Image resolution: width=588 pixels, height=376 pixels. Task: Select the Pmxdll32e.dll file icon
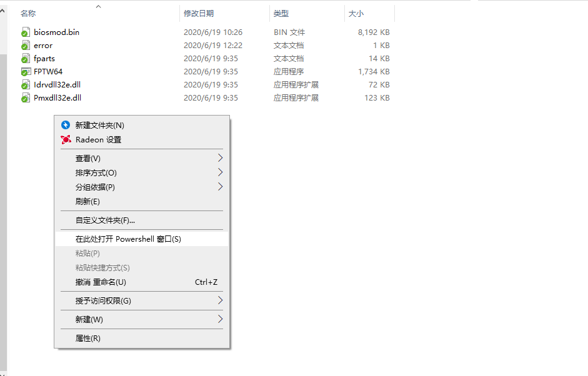25,98
